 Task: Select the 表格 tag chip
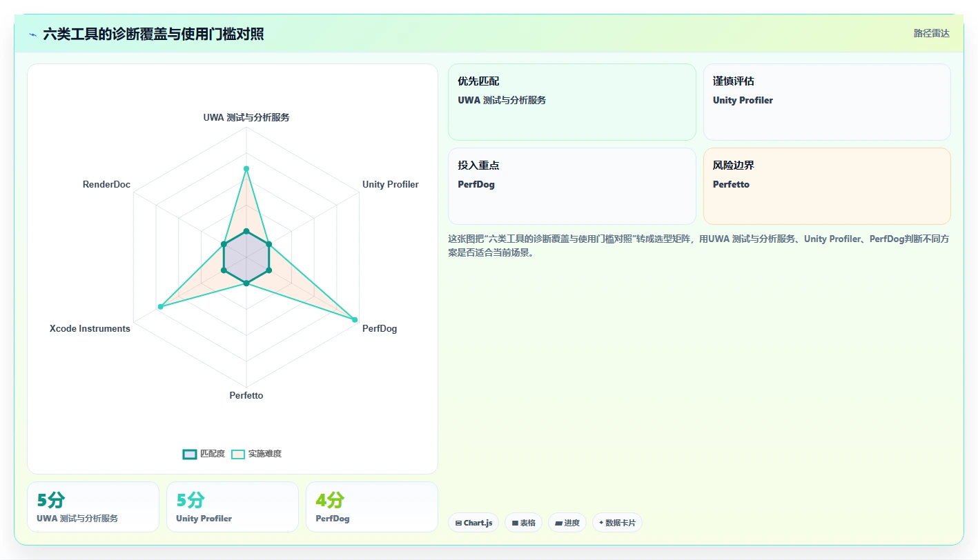(x=524, y=523)
